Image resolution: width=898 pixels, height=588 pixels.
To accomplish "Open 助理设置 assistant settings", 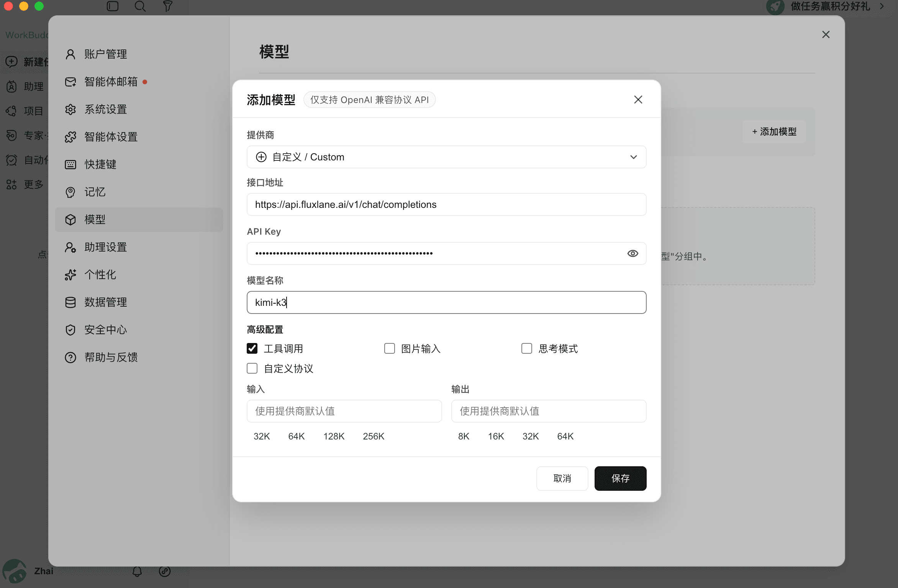I will [139, 247].
